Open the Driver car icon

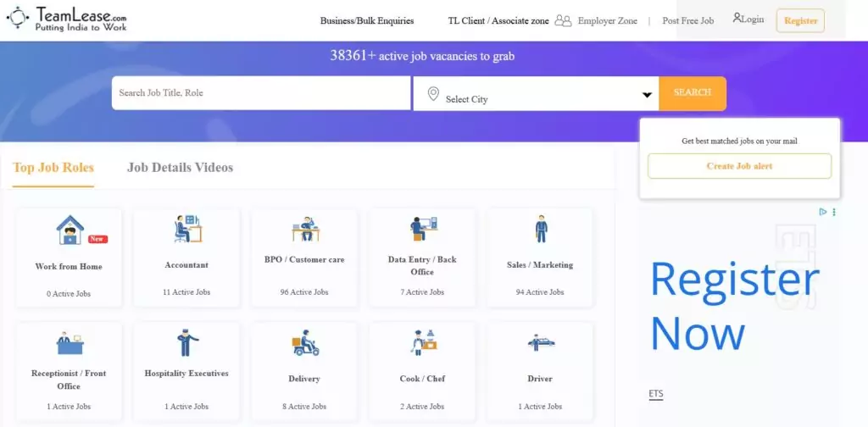[540, 343]
